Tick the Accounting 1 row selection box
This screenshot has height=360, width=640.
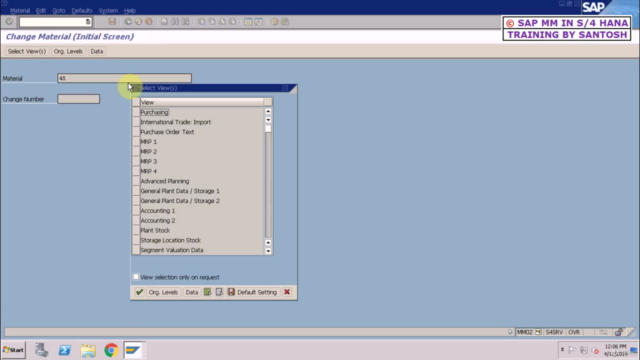click(x=136, y=211)
